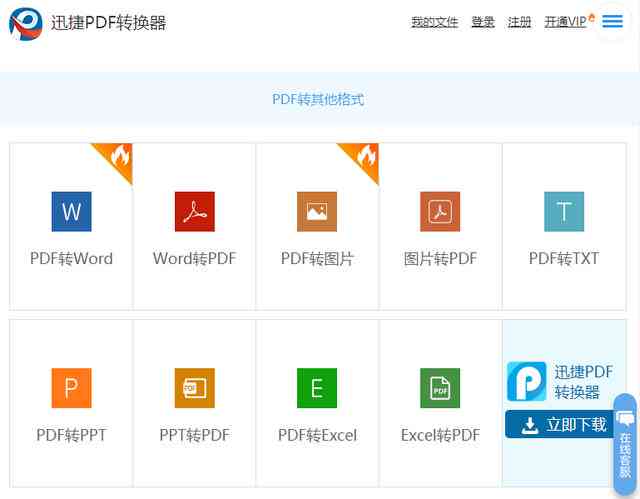Click the red Acrobat icon for Word转PDF
Screen dimensions: 640x499
click(195, 211)
